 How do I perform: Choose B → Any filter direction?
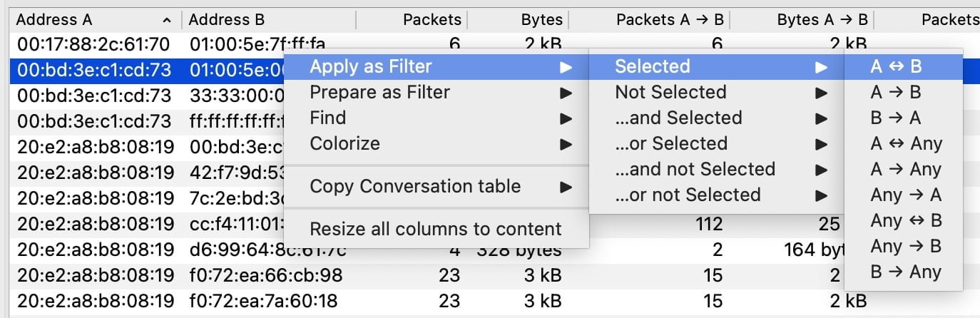click(906, 272)
